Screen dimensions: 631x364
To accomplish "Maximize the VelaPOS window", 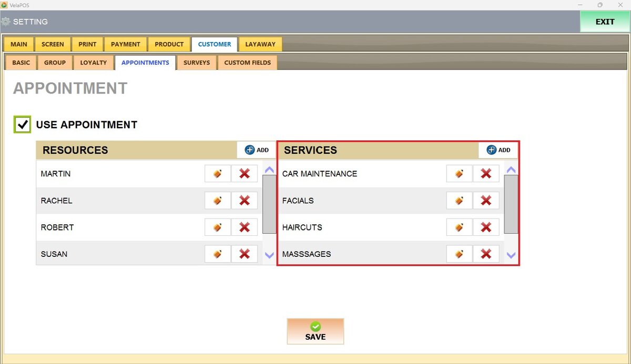I will coord(600,5).
